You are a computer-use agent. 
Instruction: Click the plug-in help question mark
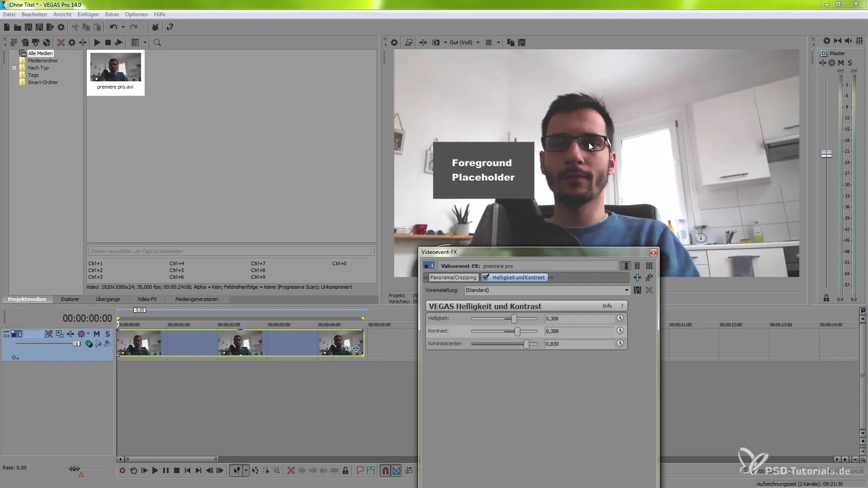coord(622,306)
